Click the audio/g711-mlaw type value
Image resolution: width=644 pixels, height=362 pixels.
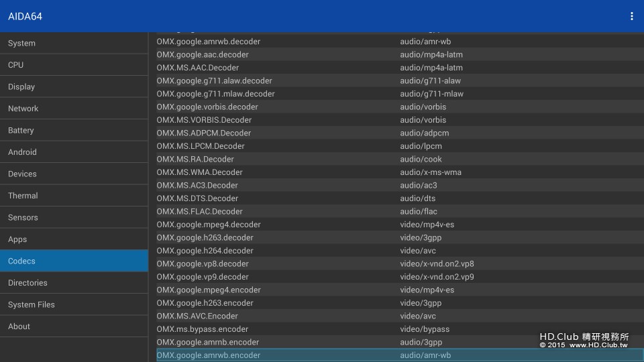(x=431, y=94)
